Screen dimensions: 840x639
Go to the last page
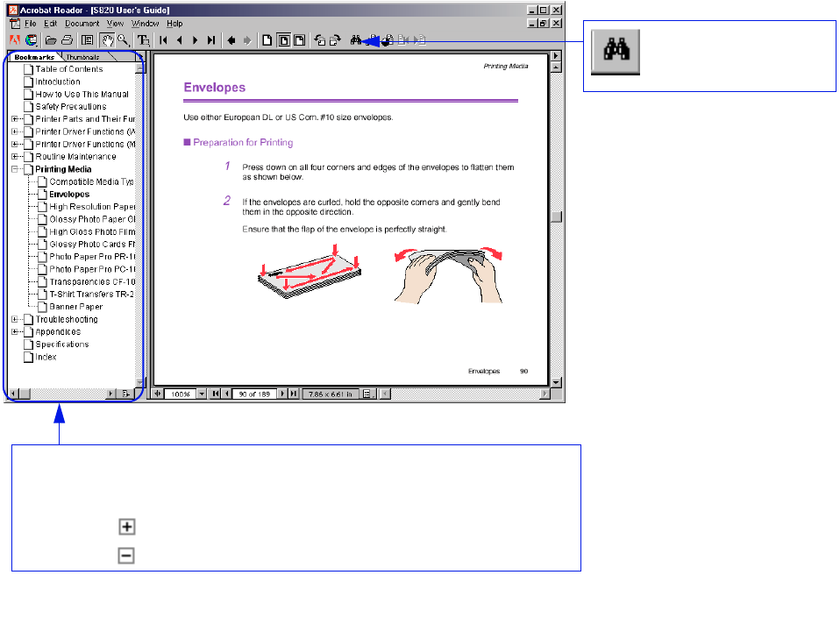[210, 40]
